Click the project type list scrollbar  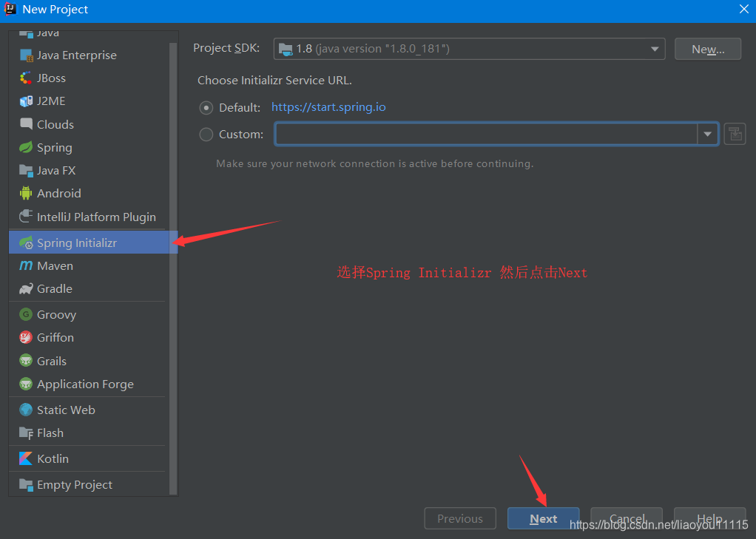point(173,268)
